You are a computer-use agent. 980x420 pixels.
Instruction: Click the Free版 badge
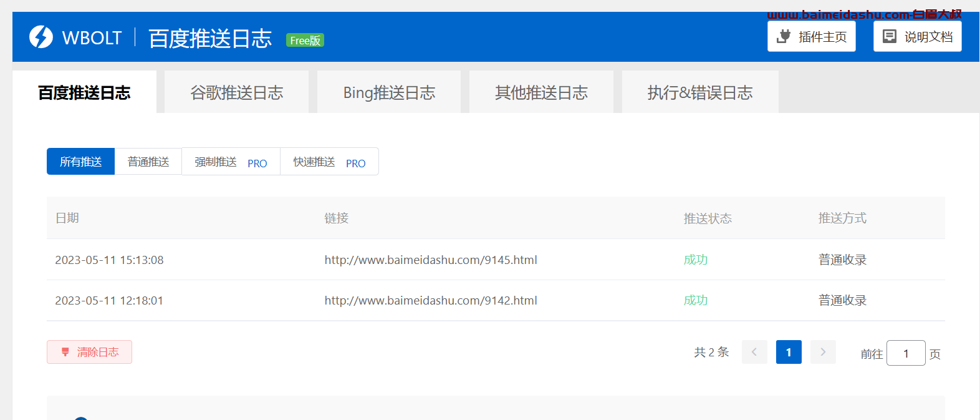[305, 40]
